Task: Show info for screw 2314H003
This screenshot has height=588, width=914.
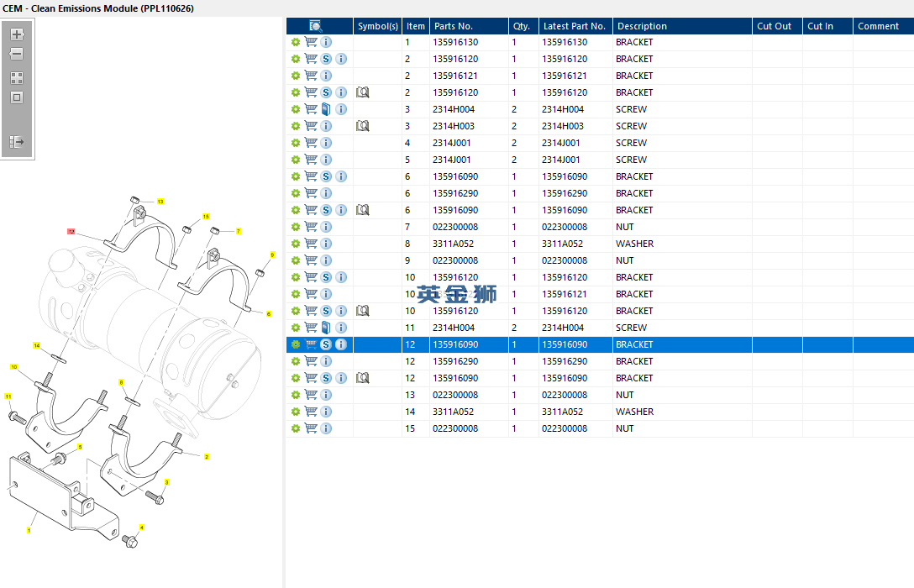Action: [327, 126]
